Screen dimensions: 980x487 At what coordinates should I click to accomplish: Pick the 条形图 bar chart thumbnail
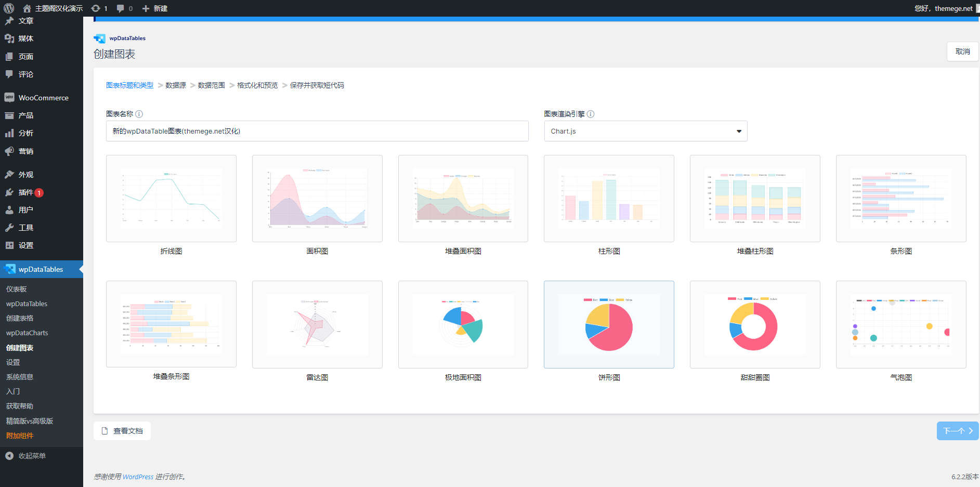(901, 199)
